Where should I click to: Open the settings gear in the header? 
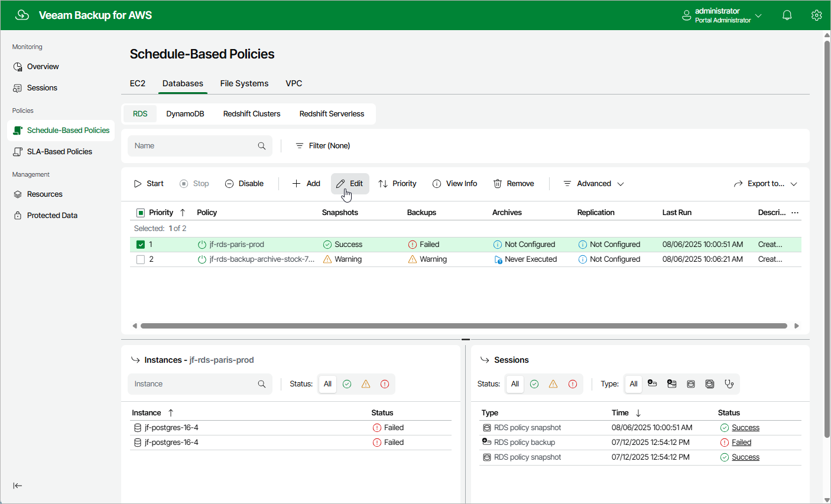816,15
